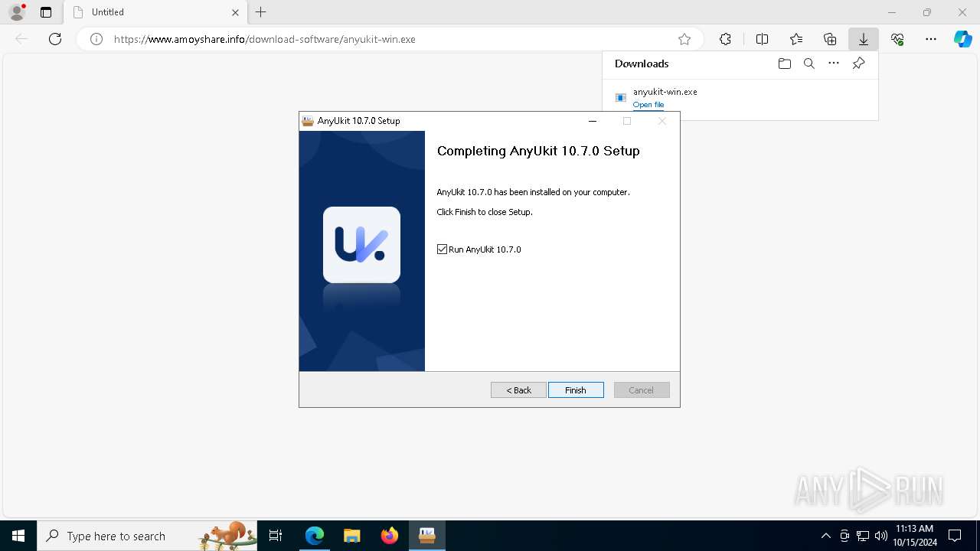This screenshot has height=551, width=980.
Task: Open Firefox from taskbar
Action: tap(390, 536)
